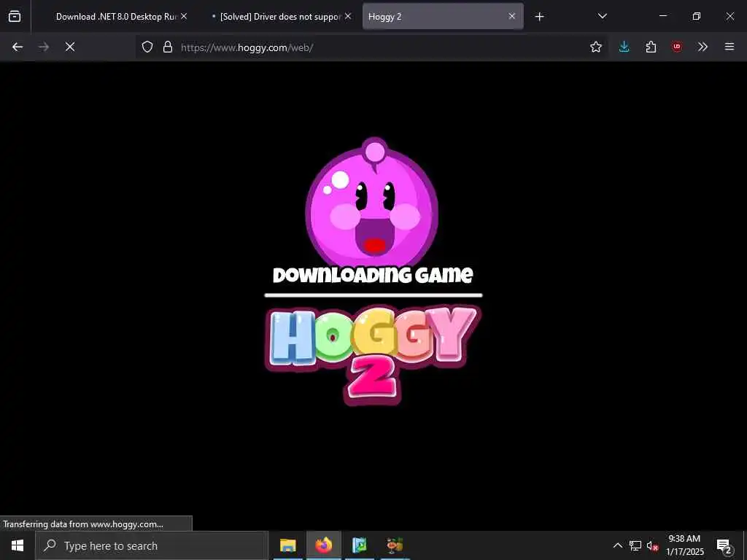Select the Hoggy 2 tab
Image resolution: width=747 pixels, height=560 pixels.
tap(443, 17)
